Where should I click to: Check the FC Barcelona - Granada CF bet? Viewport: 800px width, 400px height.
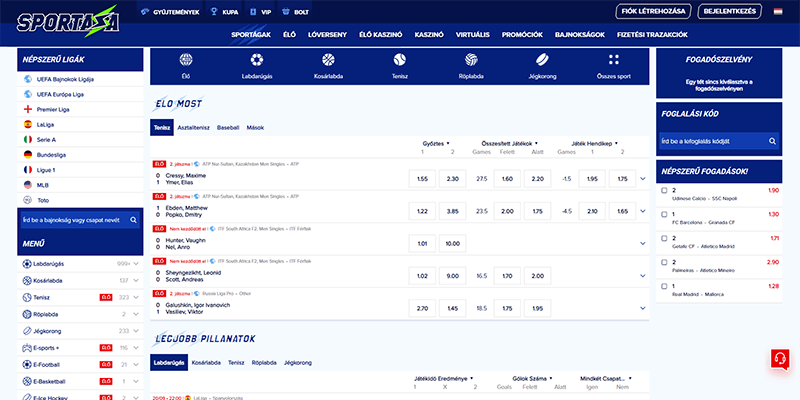pyautogui.click(x=664, y=214)
